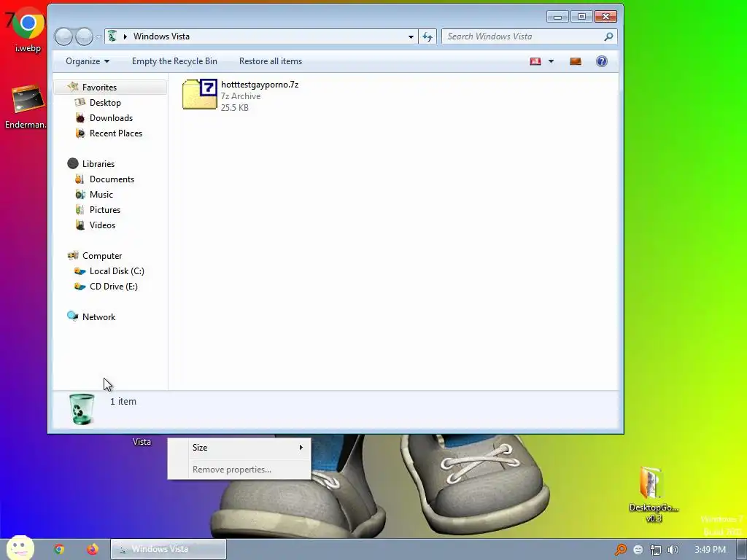
Task: Open the volume speaker tray icon
Action: pos(673,550)
